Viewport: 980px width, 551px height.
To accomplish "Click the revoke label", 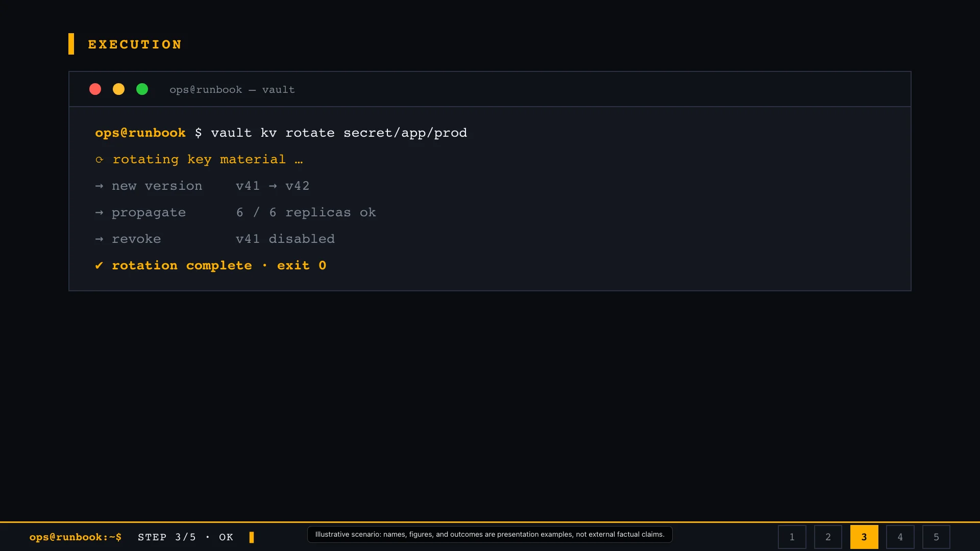I will tap(136, 239).
